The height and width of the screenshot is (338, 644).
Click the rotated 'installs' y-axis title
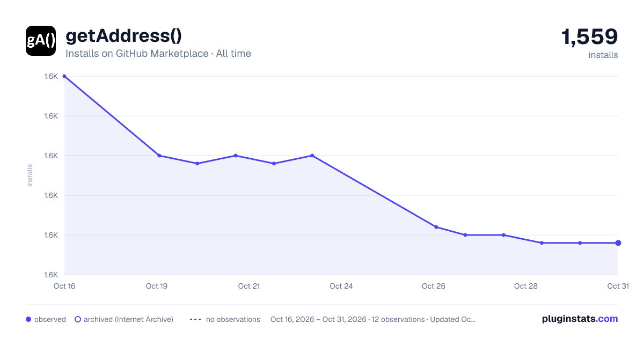tap(30, 175)
